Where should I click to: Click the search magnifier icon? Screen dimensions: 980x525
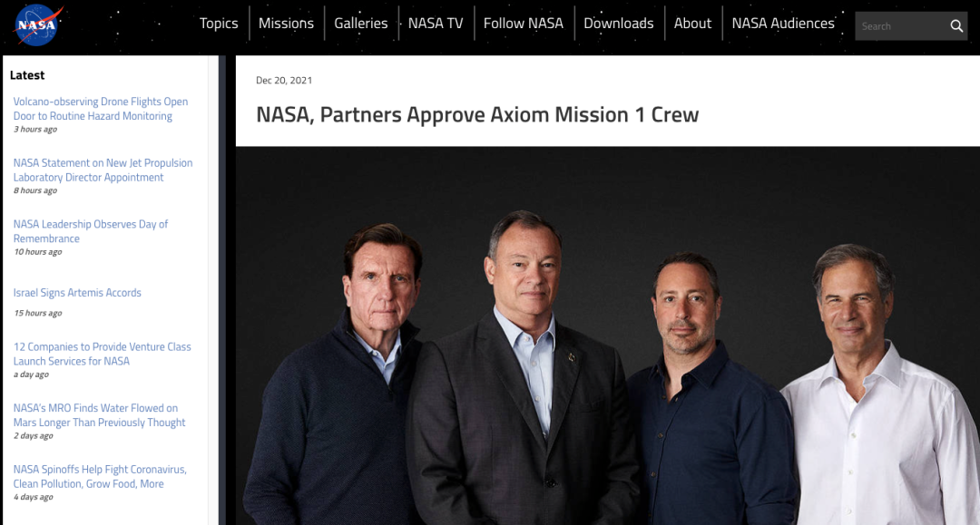pyautogui.click(x=956, y=26)
